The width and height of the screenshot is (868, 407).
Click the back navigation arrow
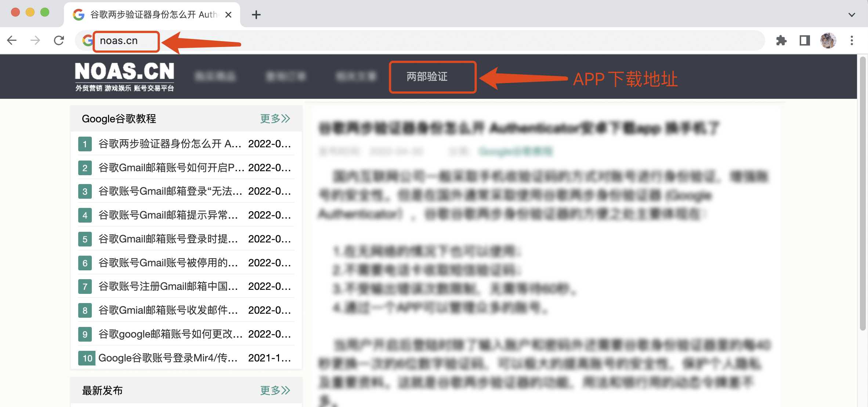(12, 40)
